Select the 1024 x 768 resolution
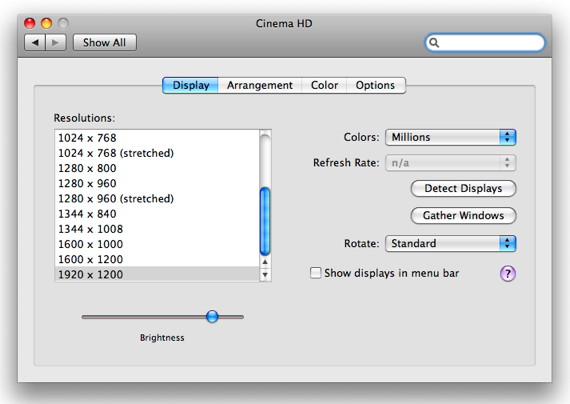The image size is (570, 404). [x=157, y=138]
